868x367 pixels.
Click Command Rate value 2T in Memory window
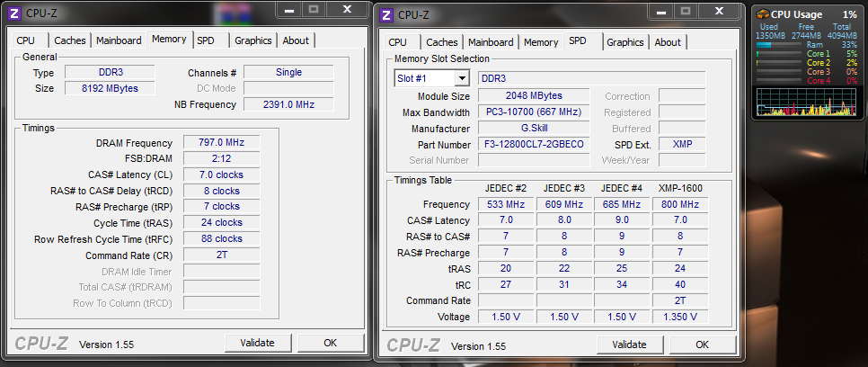click(221, 255)
